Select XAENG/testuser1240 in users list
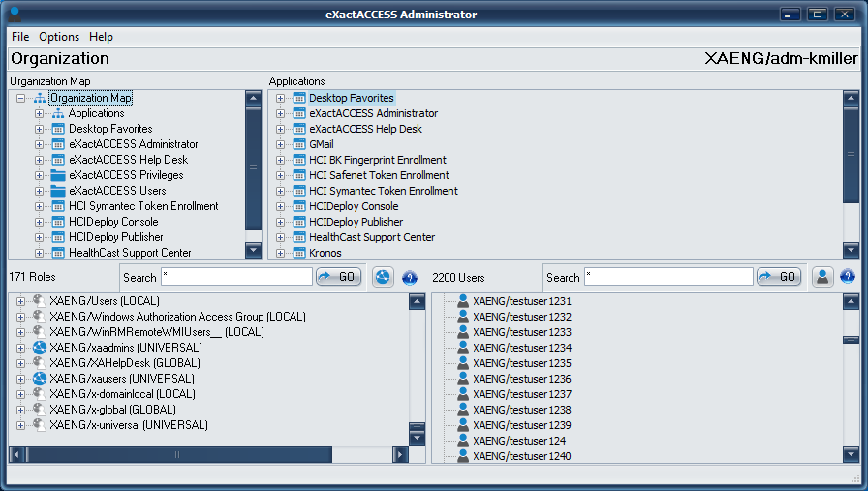The height and width of the screenshot is (491, 868). (x=522, y=456)
